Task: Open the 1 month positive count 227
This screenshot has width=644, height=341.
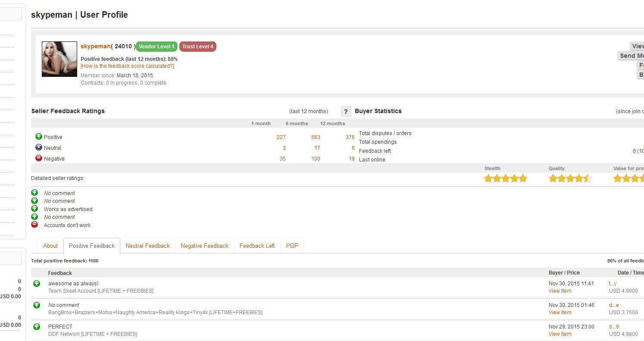Action: (281, 137)
